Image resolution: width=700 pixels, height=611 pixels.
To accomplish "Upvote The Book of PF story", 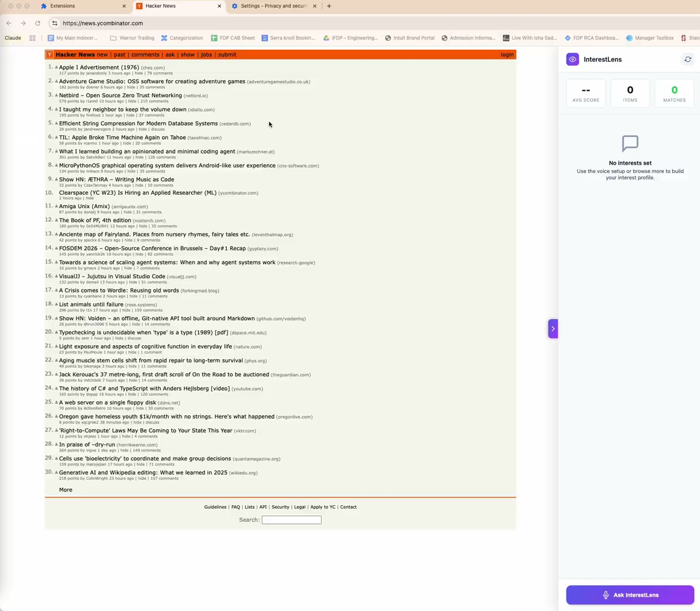I will [57, 220].
